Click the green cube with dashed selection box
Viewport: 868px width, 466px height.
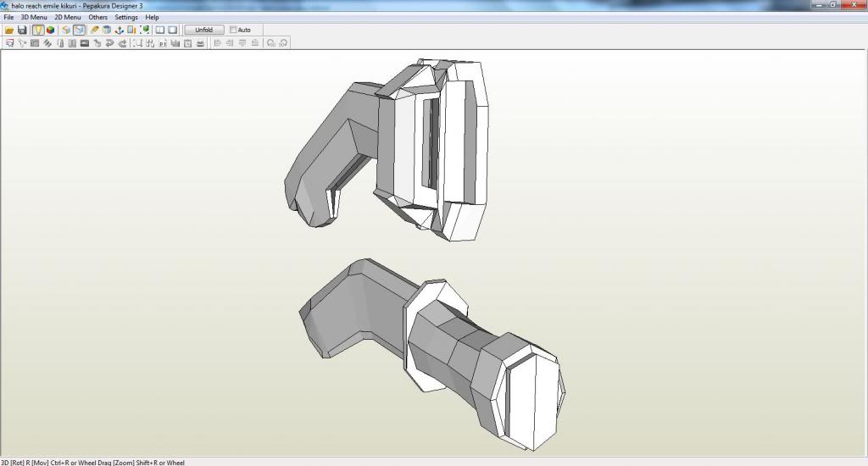(144, 30)
